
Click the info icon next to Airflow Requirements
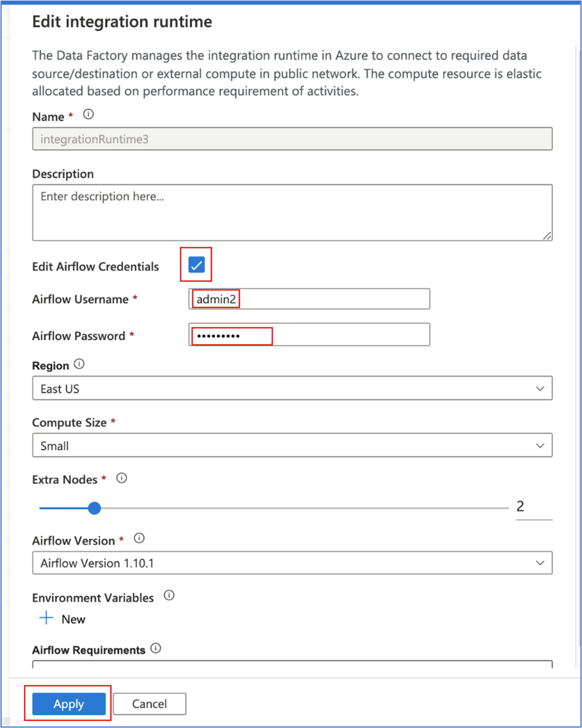pos(156,648)
